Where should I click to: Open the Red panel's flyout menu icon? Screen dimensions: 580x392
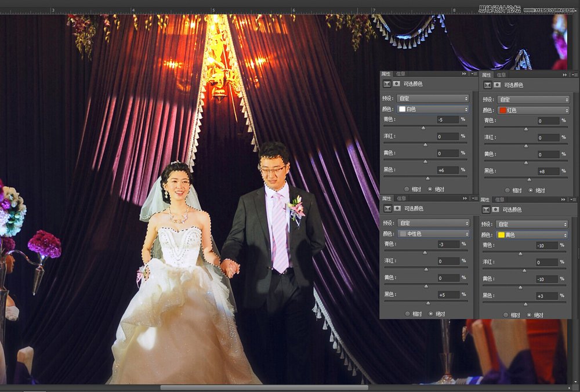coord(574,75)
